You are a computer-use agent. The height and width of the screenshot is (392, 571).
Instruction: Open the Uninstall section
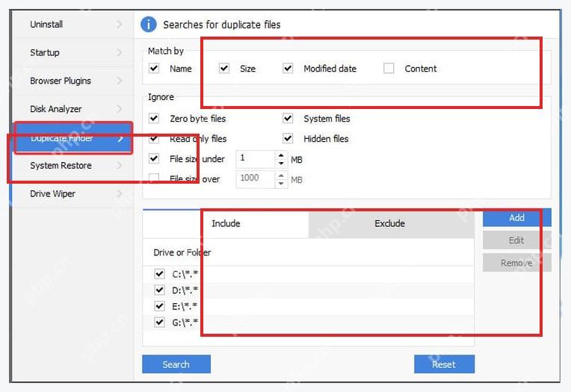[x=73, y=25]
